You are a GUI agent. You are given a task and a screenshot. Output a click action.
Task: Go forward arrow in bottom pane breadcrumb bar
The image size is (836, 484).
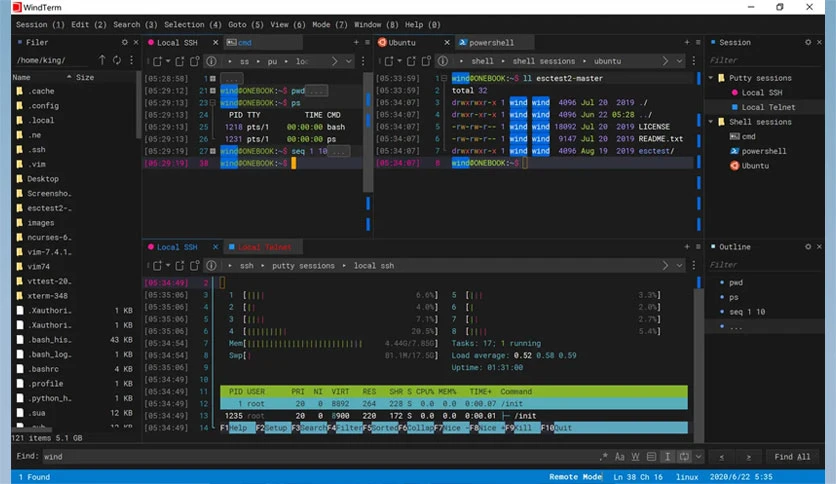point(665,265)
